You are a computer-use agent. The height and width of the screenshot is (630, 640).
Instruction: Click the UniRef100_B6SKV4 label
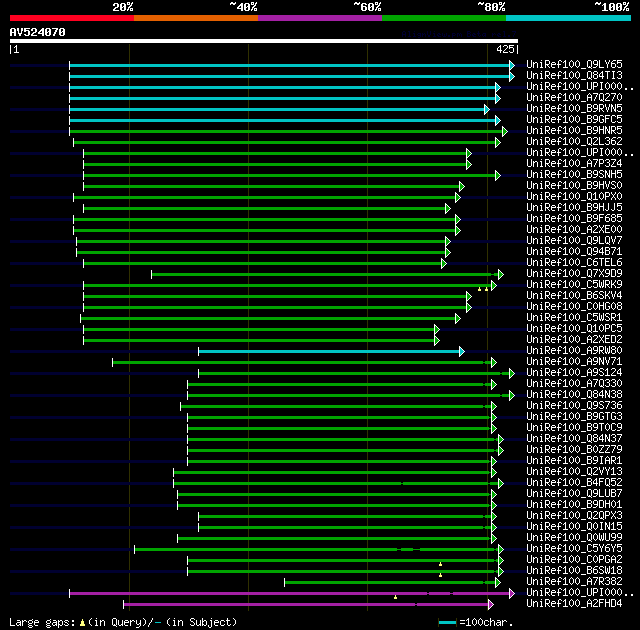[x=574, y=296]
